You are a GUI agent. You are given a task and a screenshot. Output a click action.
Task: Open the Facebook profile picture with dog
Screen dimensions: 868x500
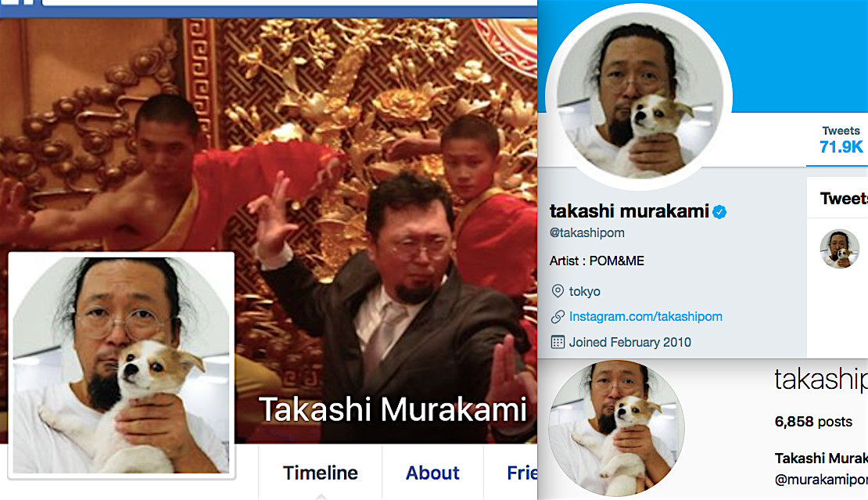121,365
